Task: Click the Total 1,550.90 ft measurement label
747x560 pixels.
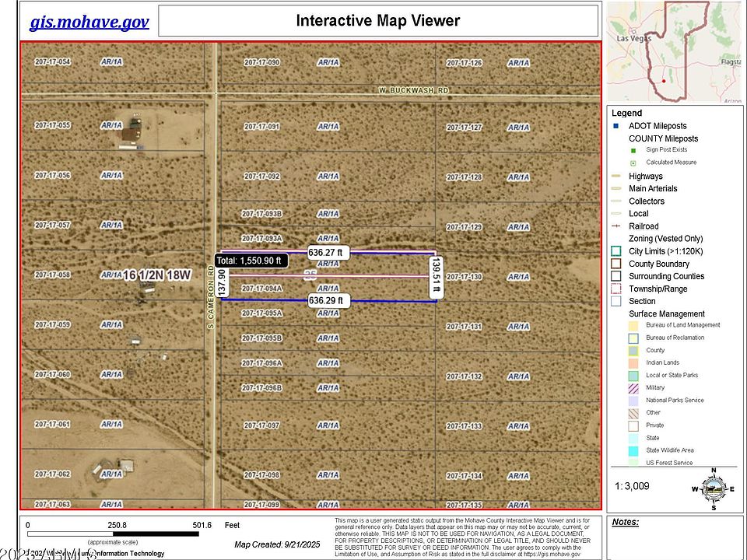Action: 251,261
